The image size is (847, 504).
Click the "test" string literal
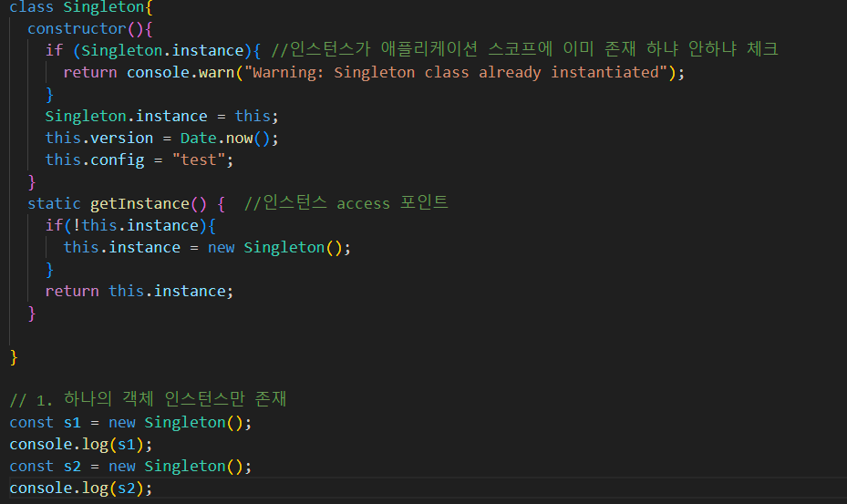[198, 159]
